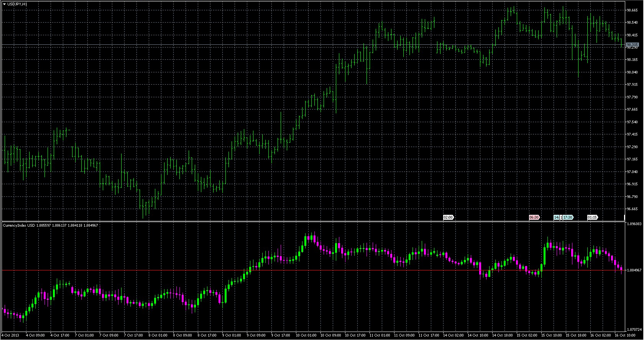Viewport: 644px width, 340px height.
Task: Click the CurrencyIndex USD indicator label
Action: pos(19,226)
